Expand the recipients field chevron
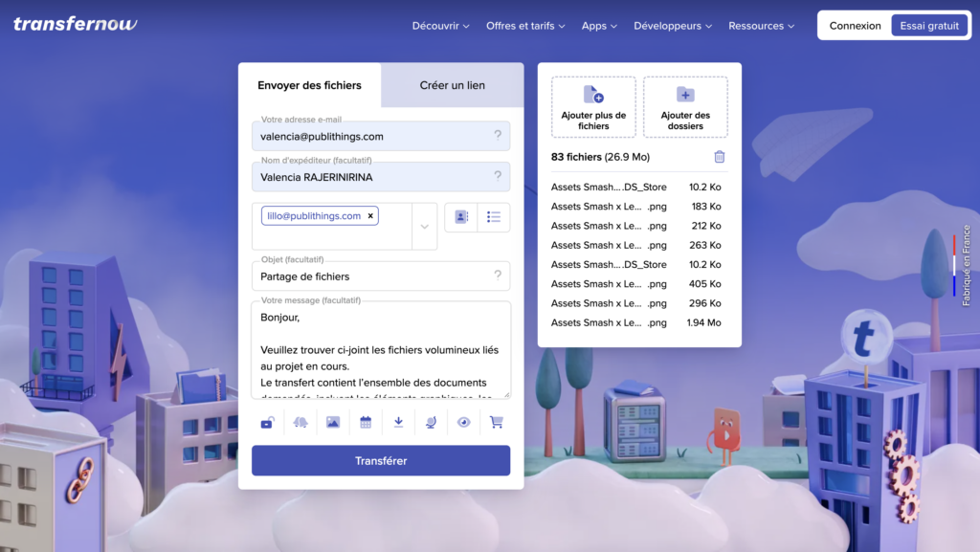The height and width of the screenshot is (552, 980). [424, 227]
